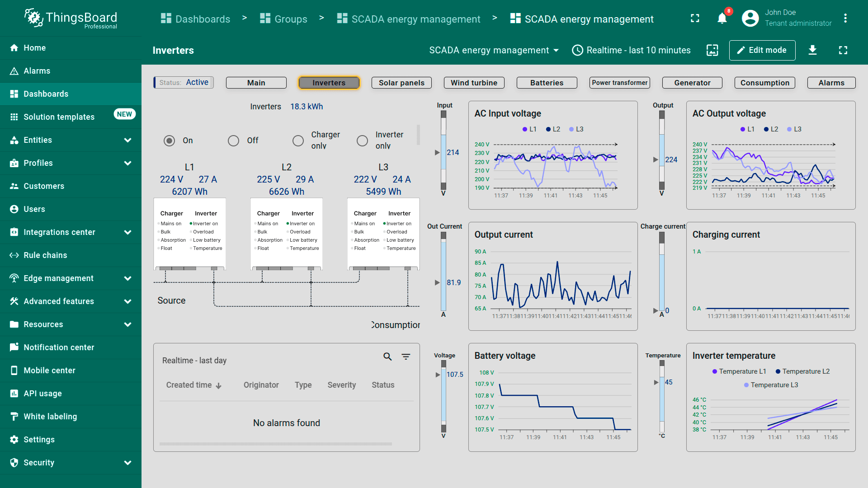868x488 pixels.
Task: Select Inverter only radio option
Action: tap(362, 141)
